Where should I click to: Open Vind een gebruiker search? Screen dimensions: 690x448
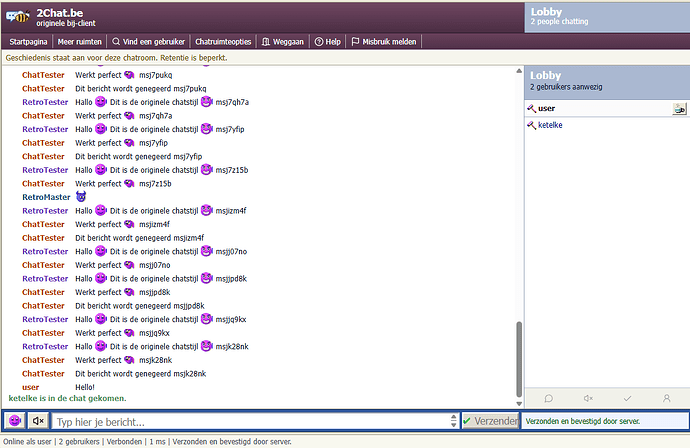(x=149, y=42)
